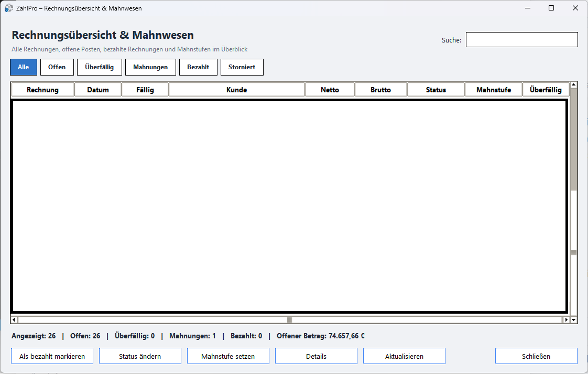Sort by the Kunde column header
The image size is (588, 374).
(237, 90)
